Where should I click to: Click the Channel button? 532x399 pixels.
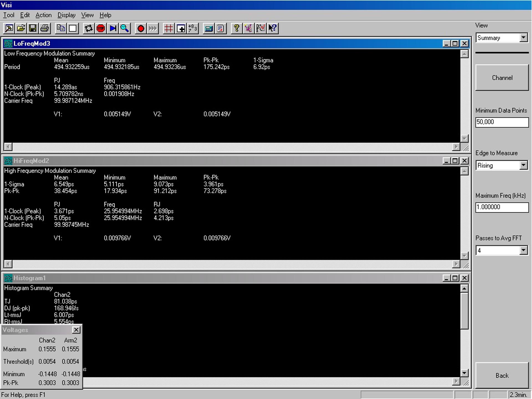(x=502, y=78)
